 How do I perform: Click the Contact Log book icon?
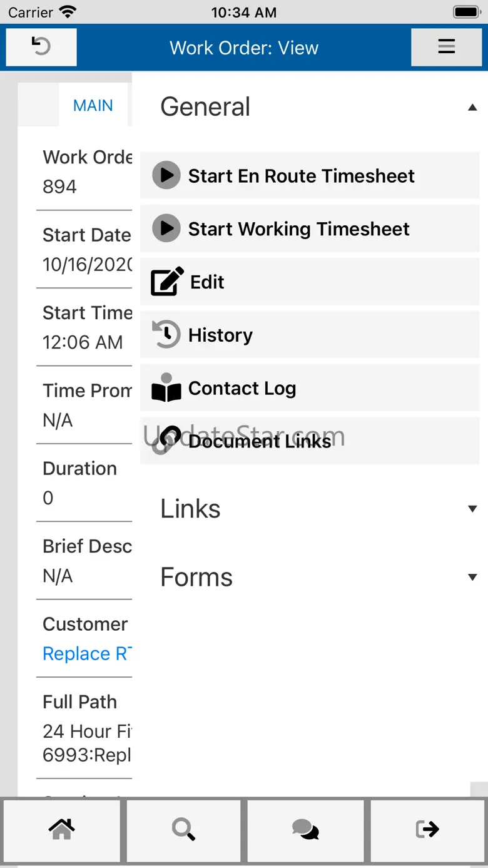[x=166, y=389]
